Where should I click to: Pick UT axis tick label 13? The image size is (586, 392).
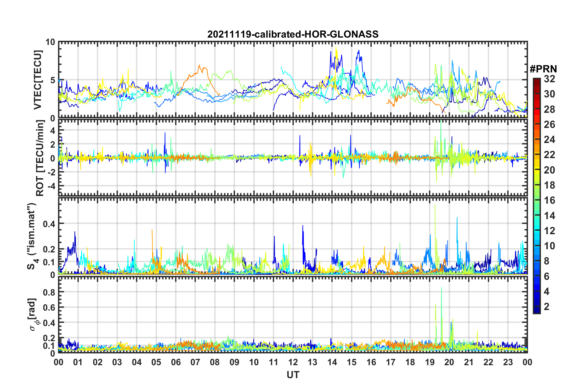coord(312,362)
